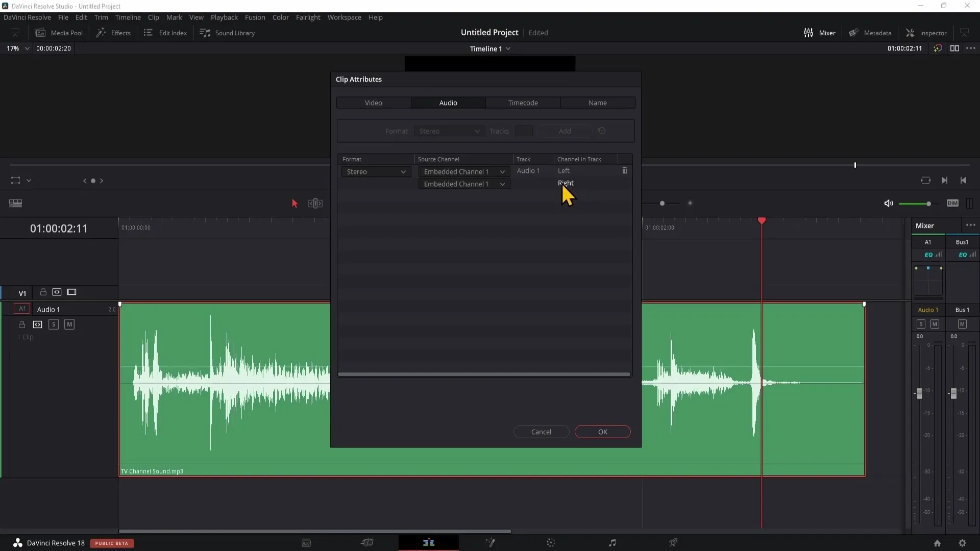Click the Sound Library icon
The width and height of the screenshot is (980, 551).
pyautogui.click(x=205, y=32)
